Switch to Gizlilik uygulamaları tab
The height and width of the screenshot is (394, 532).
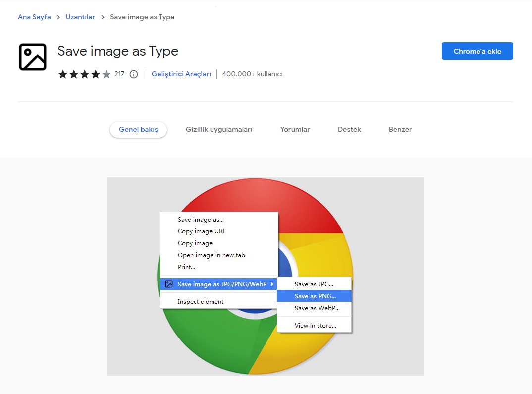(x=219, y=130)
